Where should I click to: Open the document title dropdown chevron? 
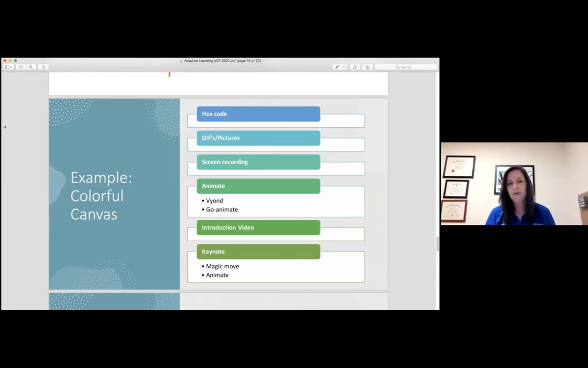pyautogui.click(x=263, y=61)
